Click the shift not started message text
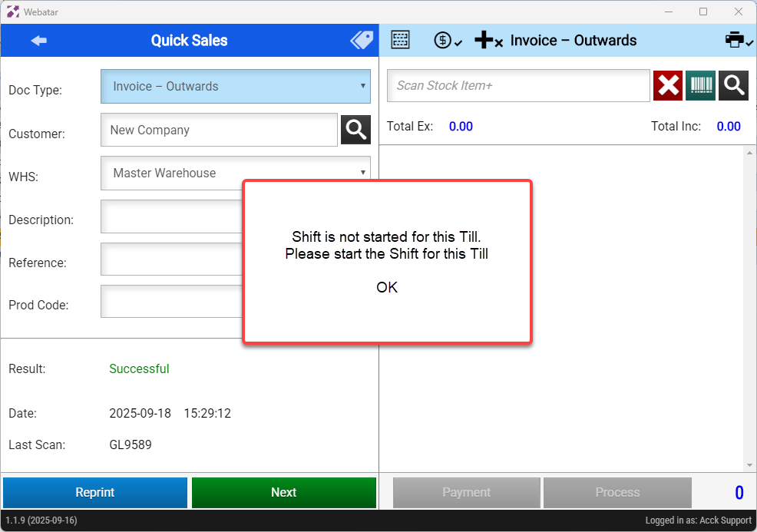This screenshot has width=757, height=532. tap(387, 245)
